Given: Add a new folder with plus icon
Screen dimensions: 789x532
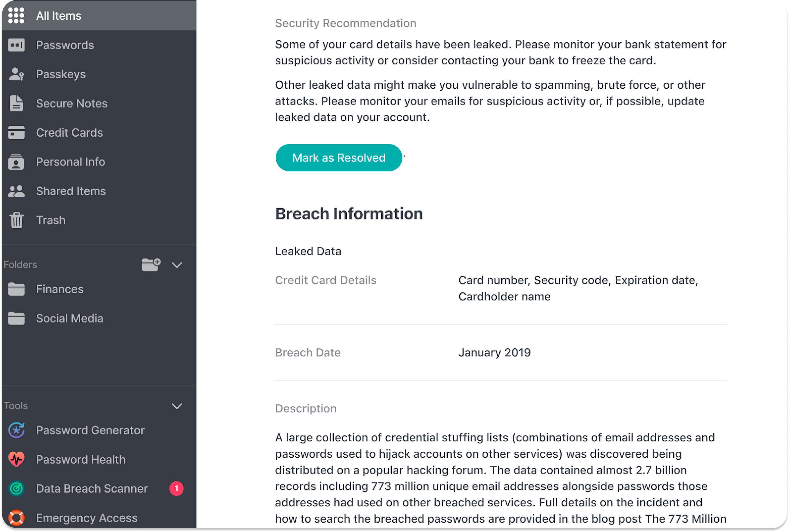Looking at the screenshot, I should click(151, 265).
